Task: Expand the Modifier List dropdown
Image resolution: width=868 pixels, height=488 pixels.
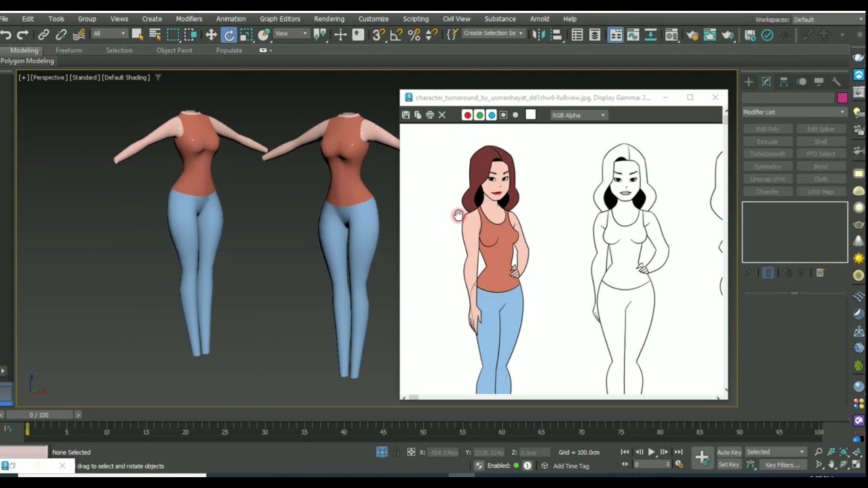Action: [794, 112]
